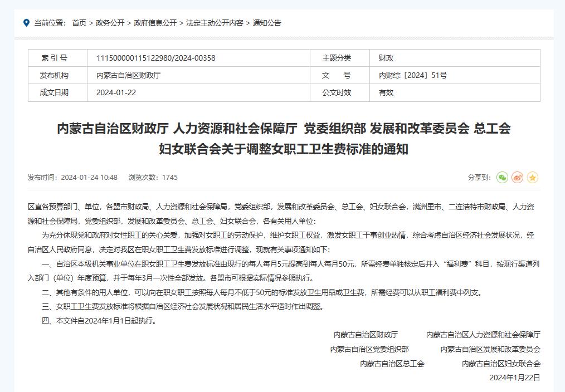565x392 pixels.
Task: Click the signature date 2024年1月22日
Action: pyautogui.click(x=515, y=378)
